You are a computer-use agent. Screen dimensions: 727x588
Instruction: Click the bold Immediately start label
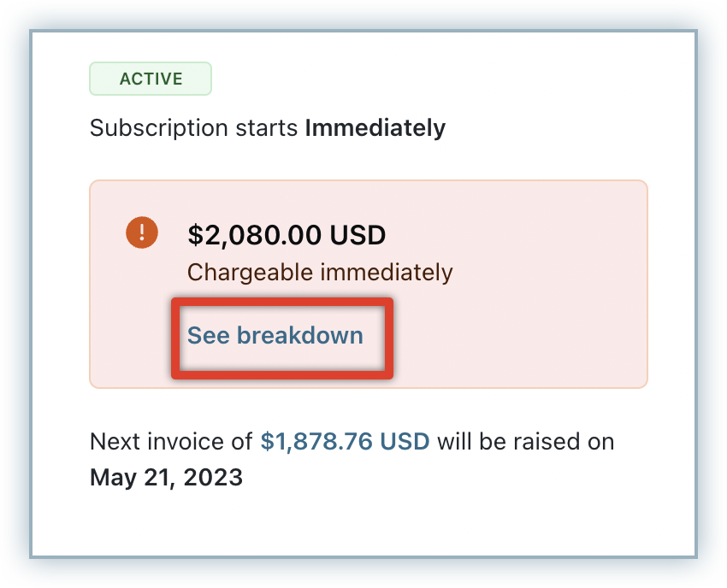[375, 128]
